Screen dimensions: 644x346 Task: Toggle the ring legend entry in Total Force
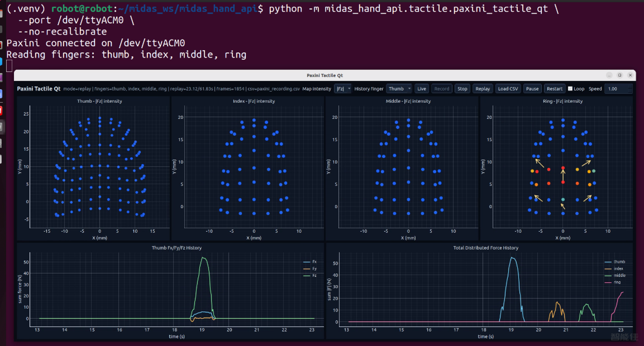(613, 282)
